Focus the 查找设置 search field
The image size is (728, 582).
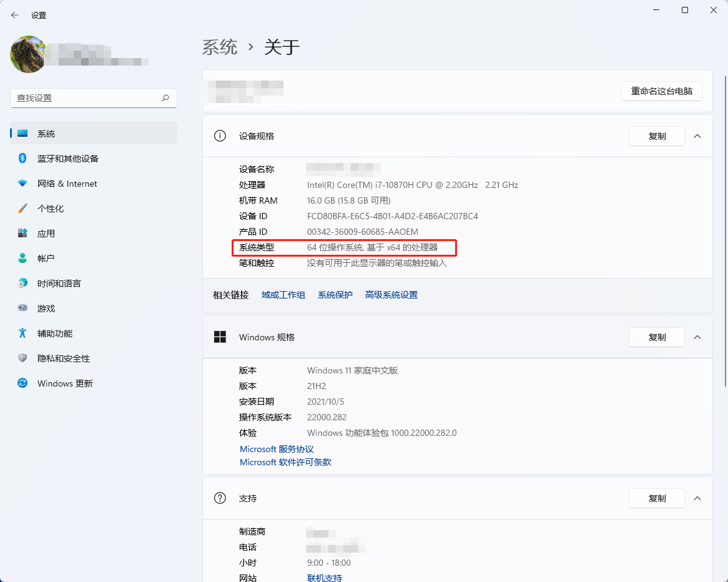coord(93,98)
